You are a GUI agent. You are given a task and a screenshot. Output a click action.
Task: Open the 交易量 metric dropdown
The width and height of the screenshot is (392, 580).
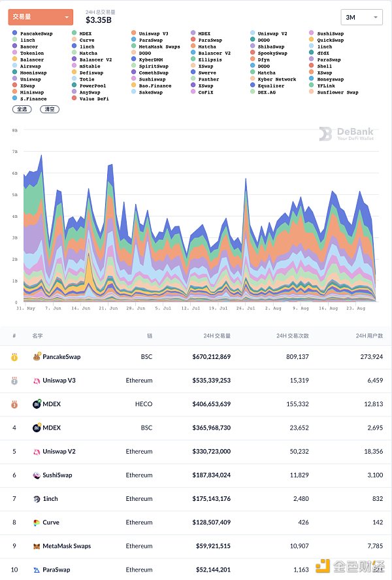coord(41,17)
